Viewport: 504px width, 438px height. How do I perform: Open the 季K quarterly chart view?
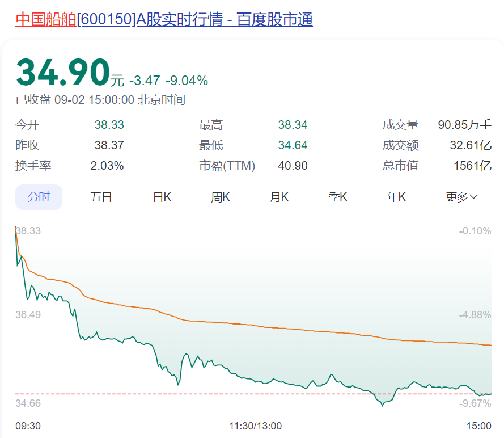337,196
